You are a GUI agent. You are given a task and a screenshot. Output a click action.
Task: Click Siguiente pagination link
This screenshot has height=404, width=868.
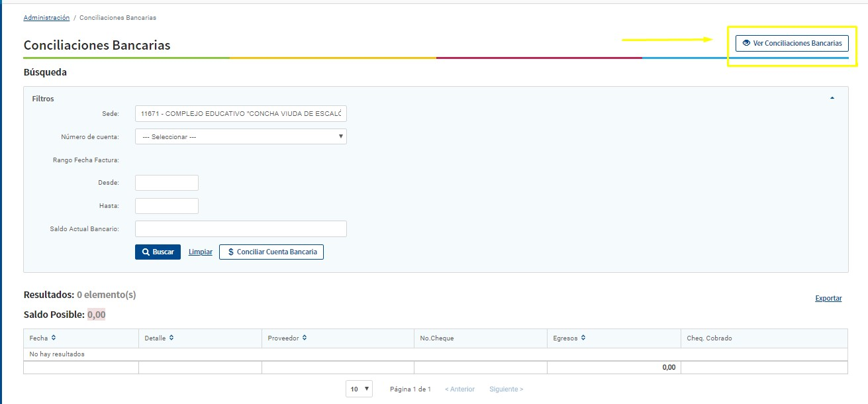[506, 389]
